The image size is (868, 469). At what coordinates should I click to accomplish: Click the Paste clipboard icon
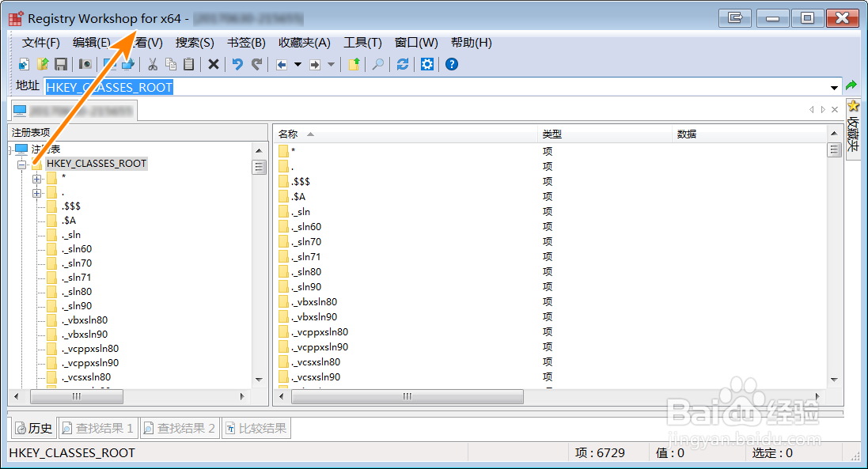(189, 64)
